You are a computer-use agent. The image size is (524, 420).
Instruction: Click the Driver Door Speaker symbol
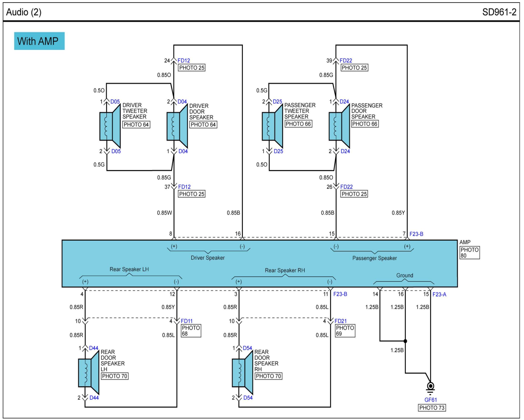[x=177, y=126]
